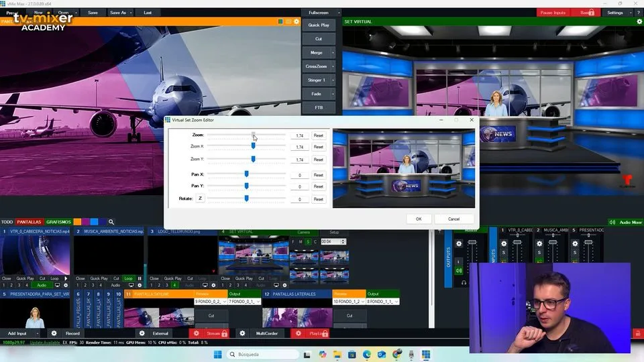Open the Record settings gear
Viewport: 644px width, 362px height.
tap(54, 333)
